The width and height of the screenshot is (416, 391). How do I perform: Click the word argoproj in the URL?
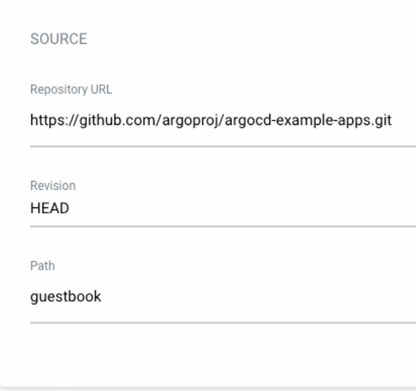[x=190, y=121]
